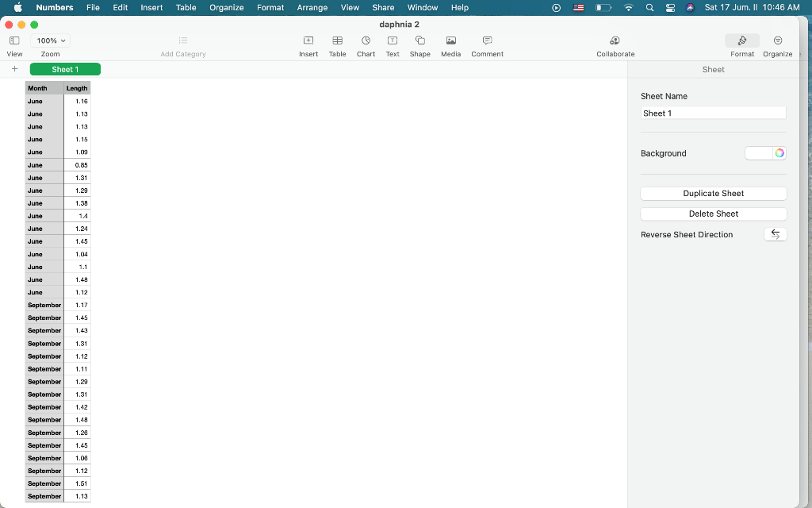Select the cell with value 1.26
812x508 pixels.
click(x=77, y=433)
